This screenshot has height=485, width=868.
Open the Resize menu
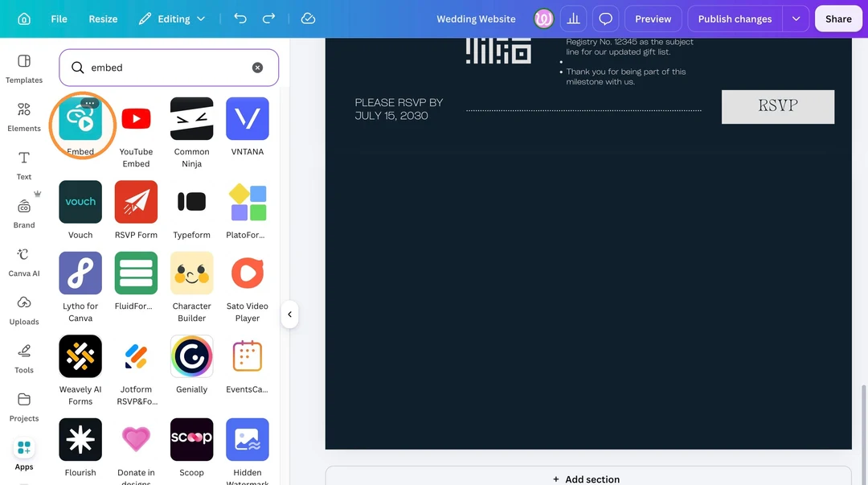tap(103, 18)
